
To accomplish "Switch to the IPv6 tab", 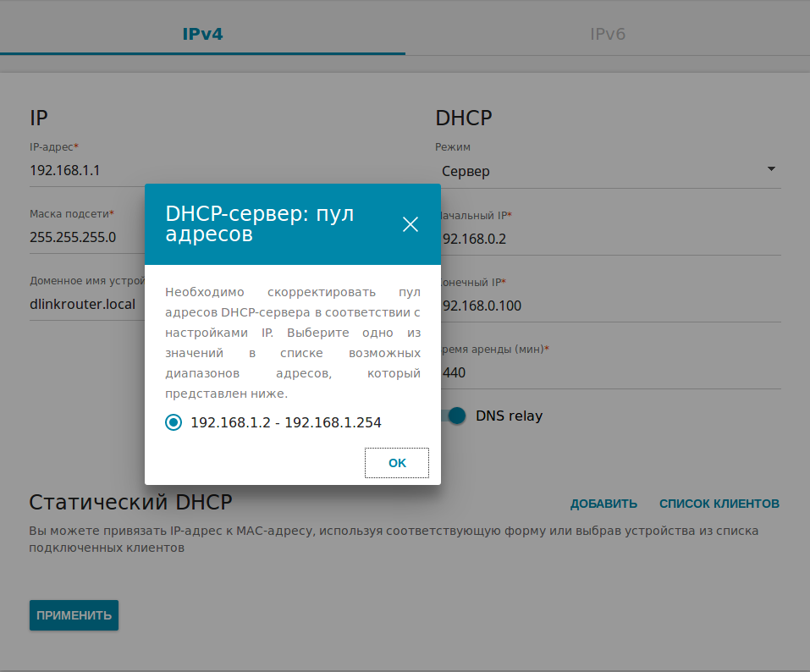I will [x=607, y=35].
